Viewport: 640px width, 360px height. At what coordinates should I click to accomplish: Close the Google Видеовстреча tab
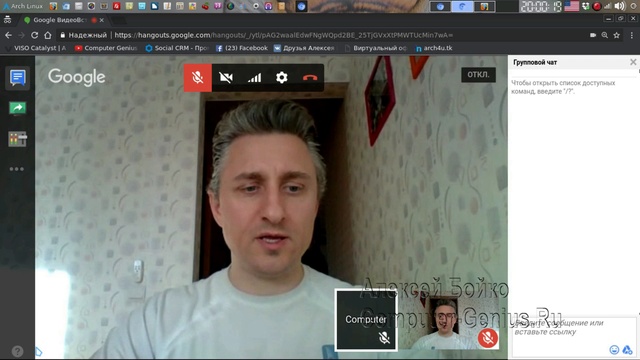pos(102,20)
